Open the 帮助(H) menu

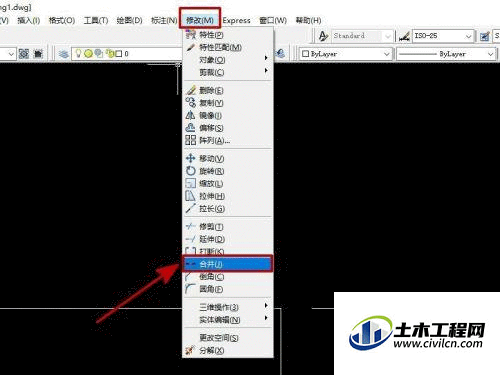pyautogui.click(x=308, y=20)
